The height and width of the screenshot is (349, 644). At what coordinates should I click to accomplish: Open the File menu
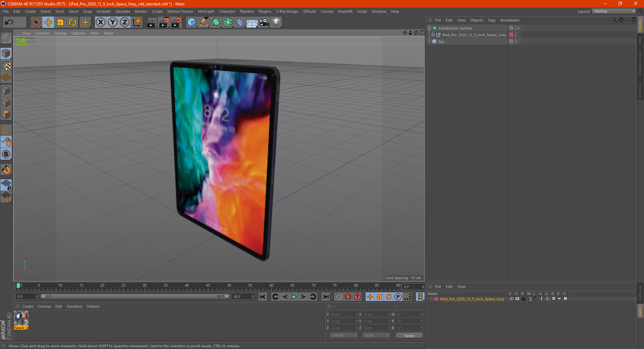coord(6,11)
